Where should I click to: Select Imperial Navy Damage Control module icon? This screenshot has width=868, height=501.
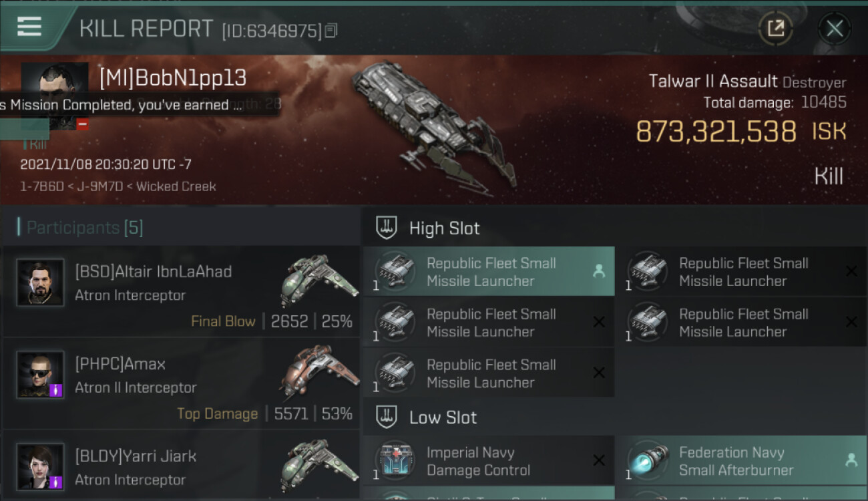tap(395, 461)
